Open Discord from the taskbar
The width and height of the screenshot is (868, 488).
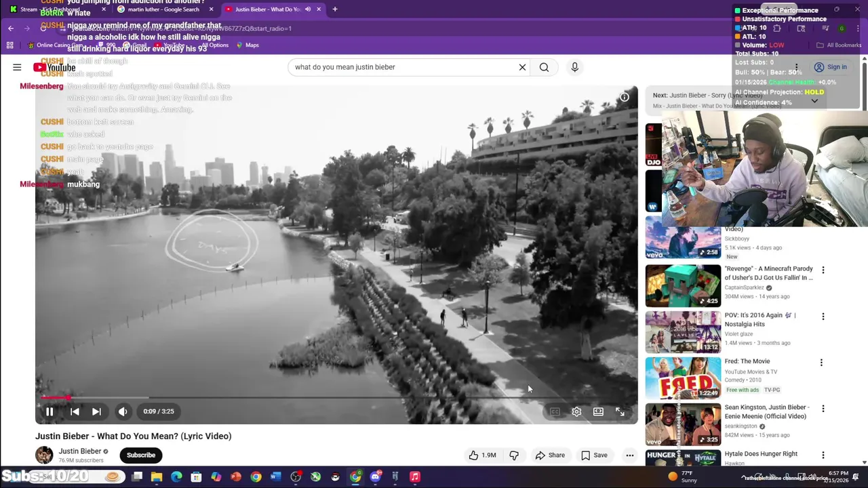[375, 477]
